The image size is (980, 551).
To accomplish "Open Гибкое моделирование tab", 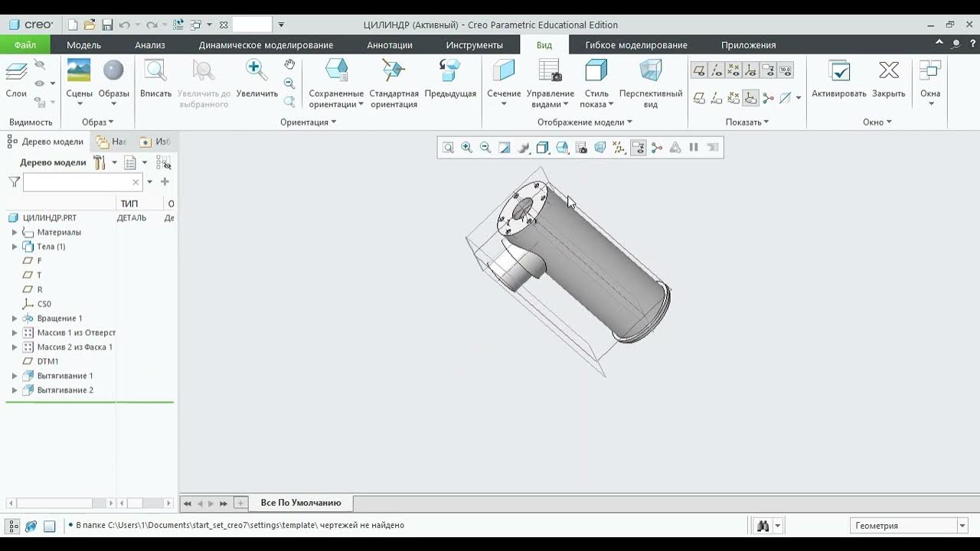I will pos(636,45).
